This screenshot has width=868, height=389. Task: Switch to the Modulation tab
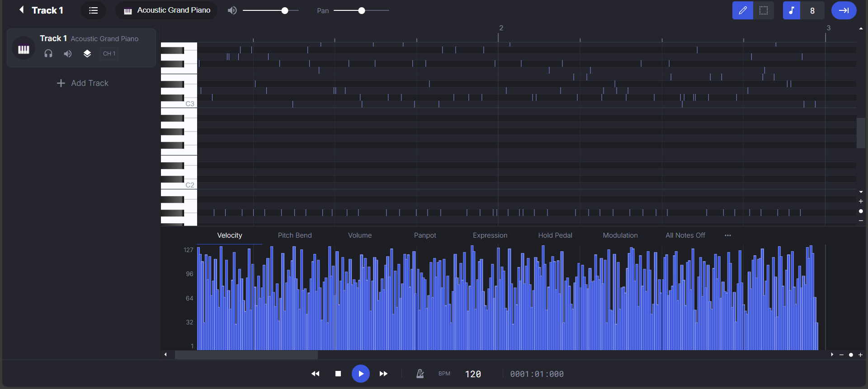click(620, 235)
